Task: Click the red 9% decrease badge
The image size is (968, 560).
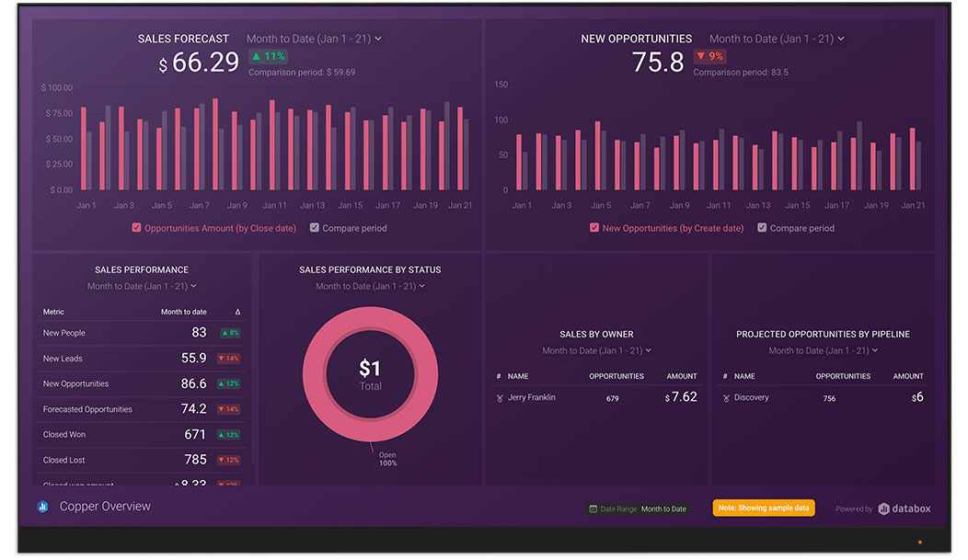Action: 709,56
